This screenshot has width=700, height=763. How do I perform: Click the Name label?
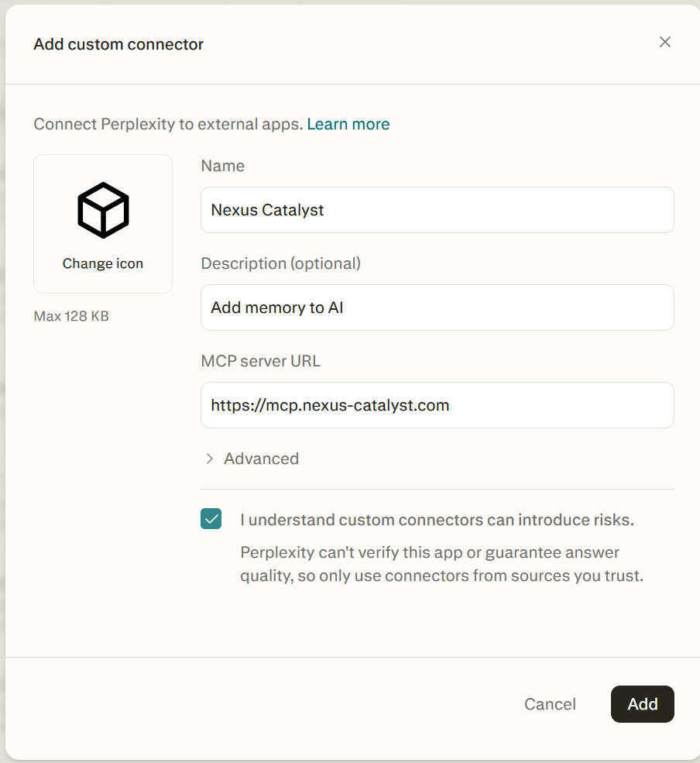point(223,166)
